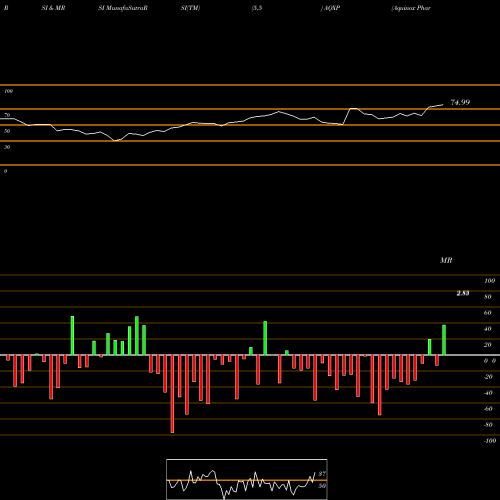Screen dimensions: 500x500
Task: Click the "(Aquinox Phar" company name text
Action: coord(411,8)
